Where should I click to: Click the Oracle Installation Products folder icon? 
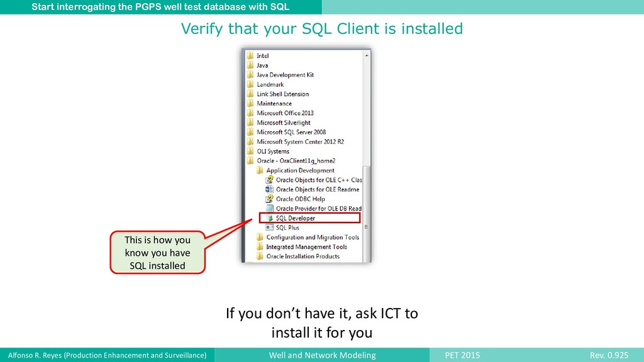coord(260,256)
